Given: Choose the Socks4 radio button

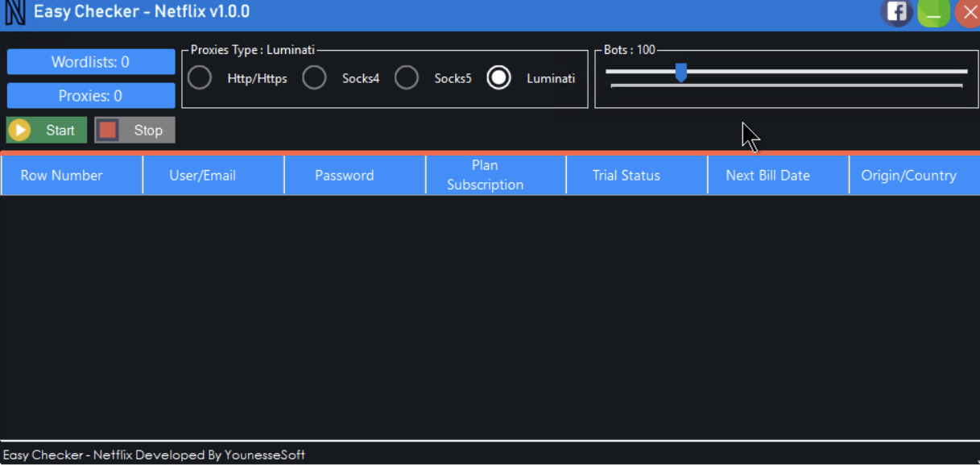Looking at the screenshot, I should pyautogui.click(x=314, y=78).
